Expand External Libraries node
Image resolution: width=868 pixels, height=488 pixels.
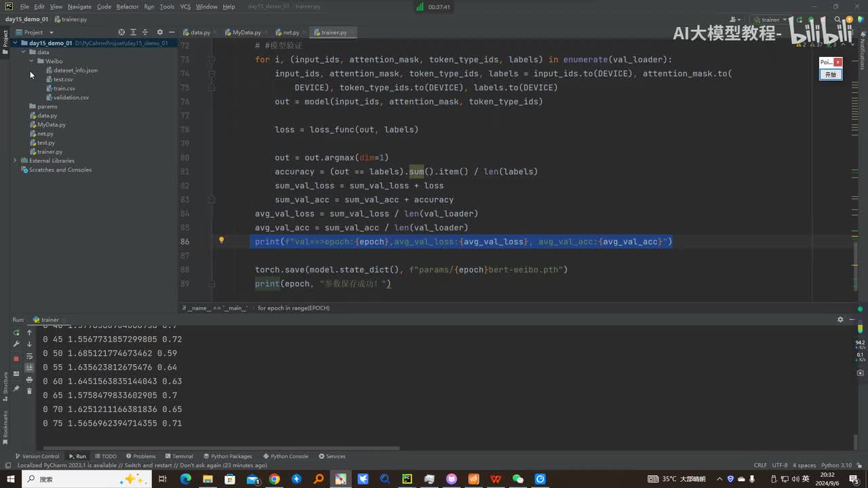pyautogui.click(x=15, y=161)
